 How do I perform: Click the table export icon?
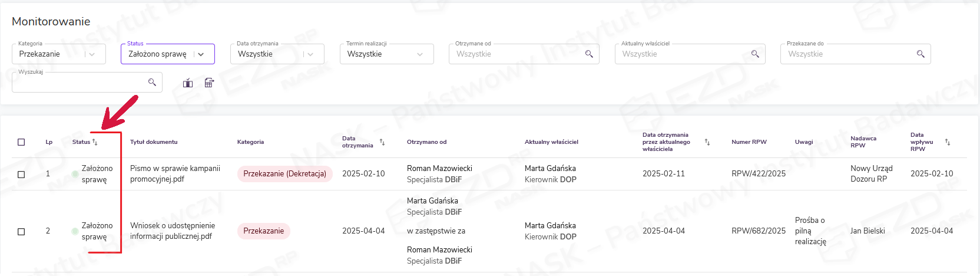point(209,83)
